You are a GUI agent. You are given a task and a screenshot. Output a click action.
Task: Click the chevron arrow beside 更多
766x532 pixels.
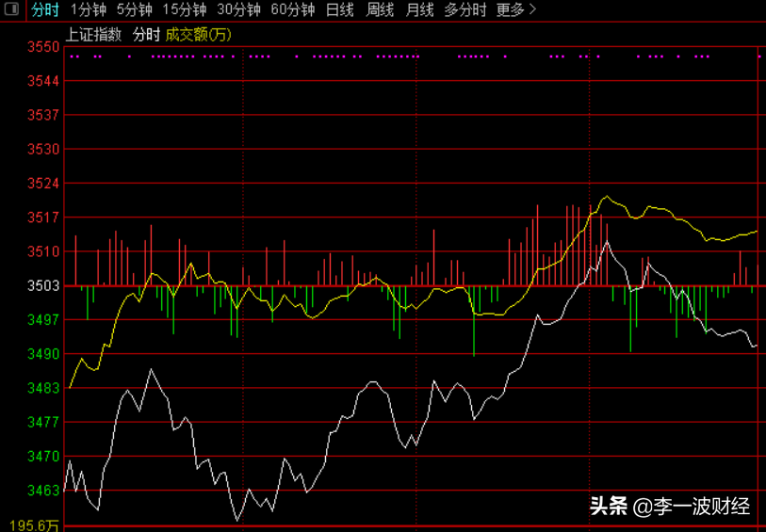(x=532, y=9)
